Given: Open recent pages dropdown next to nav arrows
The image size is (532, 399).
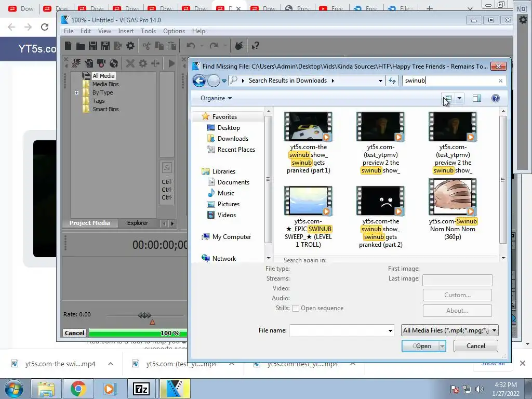Looking at the screenshot, I should [224, 81].
